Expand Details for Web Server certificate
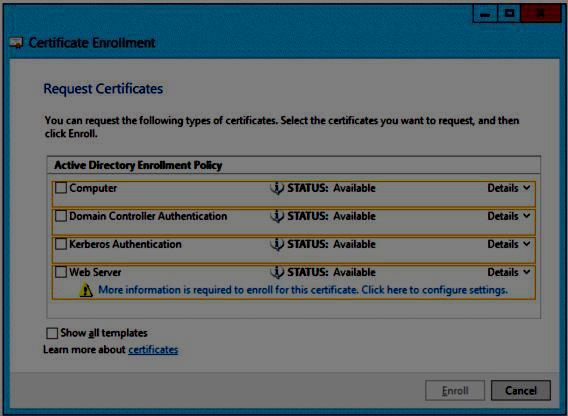The height and width of the screenshot is (416, 568). (509, 272)
